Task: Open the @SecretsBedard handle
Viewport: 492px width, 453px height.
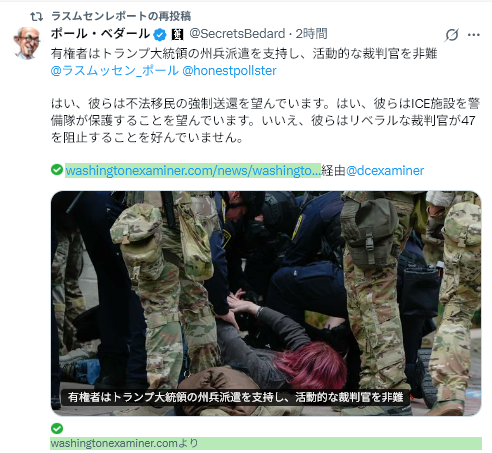Action: point(237,34)
